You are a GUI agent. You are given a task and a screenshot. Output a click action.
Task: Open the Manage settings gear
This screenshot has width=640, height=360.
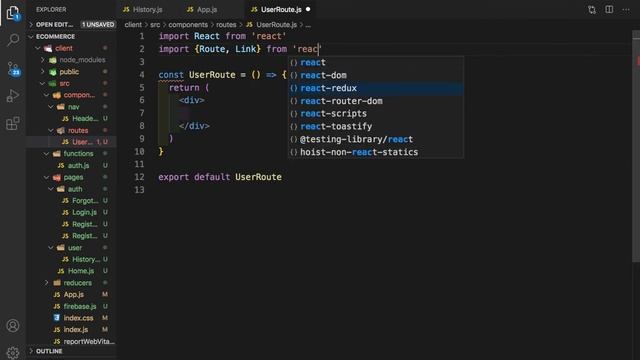click(x=13, y=352)
